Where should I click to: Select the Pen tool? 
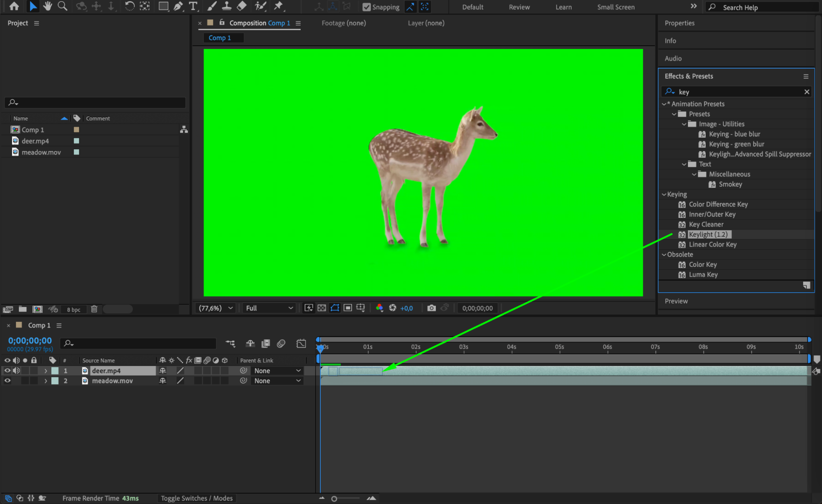178,6
